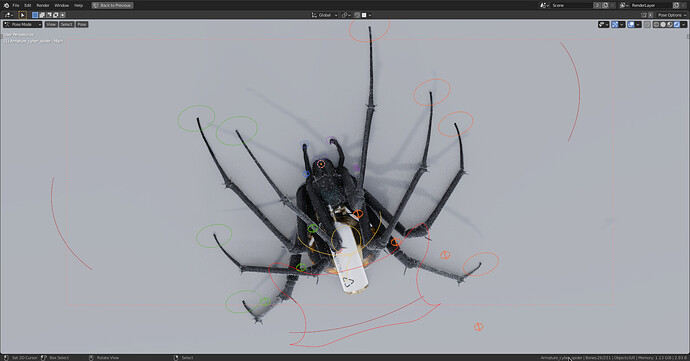The width and height of the screenshot is (690, 361).
Task: Expand the snapping settings arrow
Action: click(x=370, y=15)
